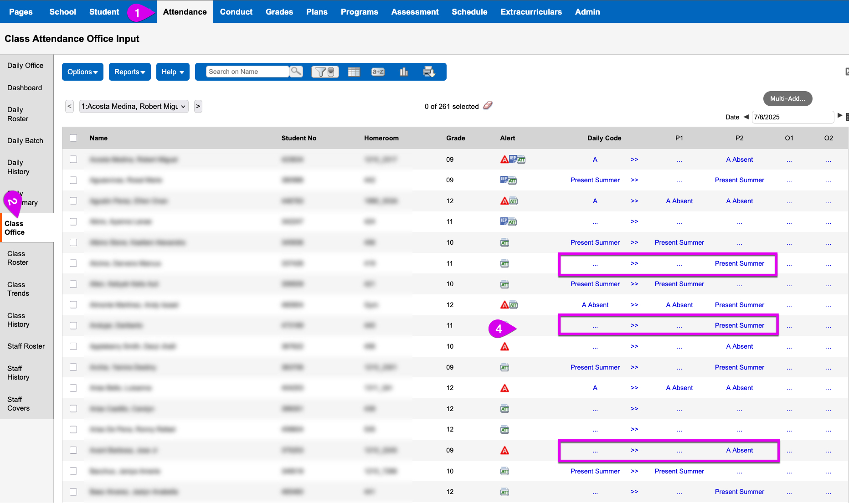Click the ATT icon in the last visible row

(x=504, y=492)
